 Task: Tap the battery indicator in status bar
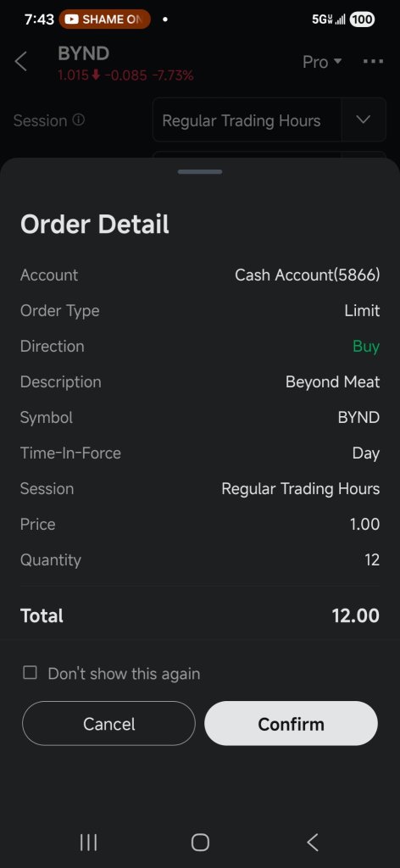coord(363,19)
